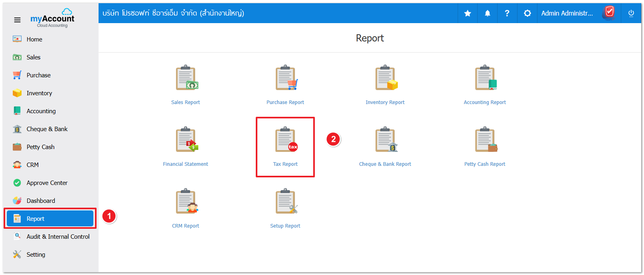The image size is (644, 275).
Task: Open the Sales Report clipboard icon
Action: (186, 78)
